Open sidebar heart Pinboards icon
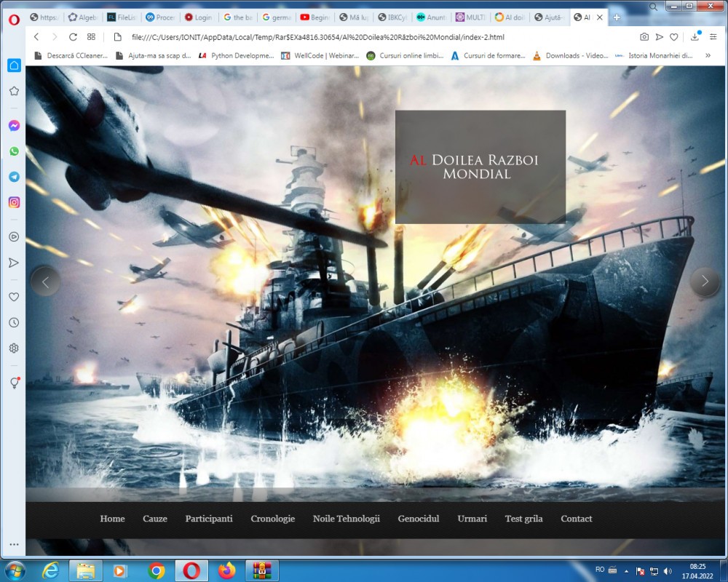The height and width of the screenshot is (582, 728). point(15,297)
